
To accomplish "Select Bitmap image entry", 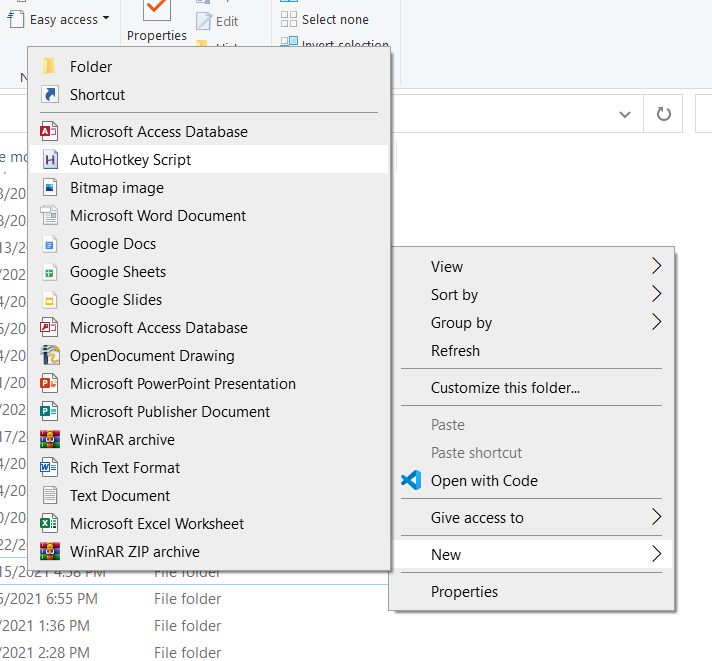I will 209,187.
